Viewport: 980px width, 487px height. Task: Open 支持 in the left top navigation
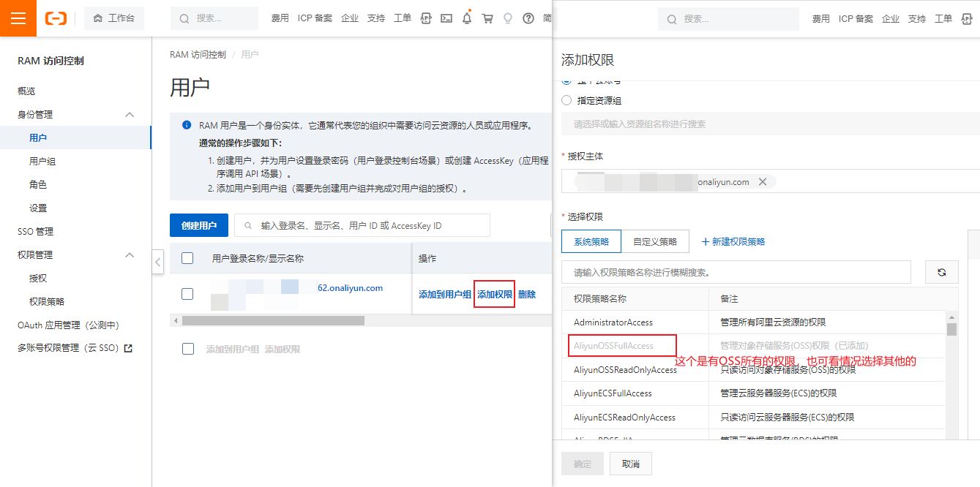tap(376, 18)
